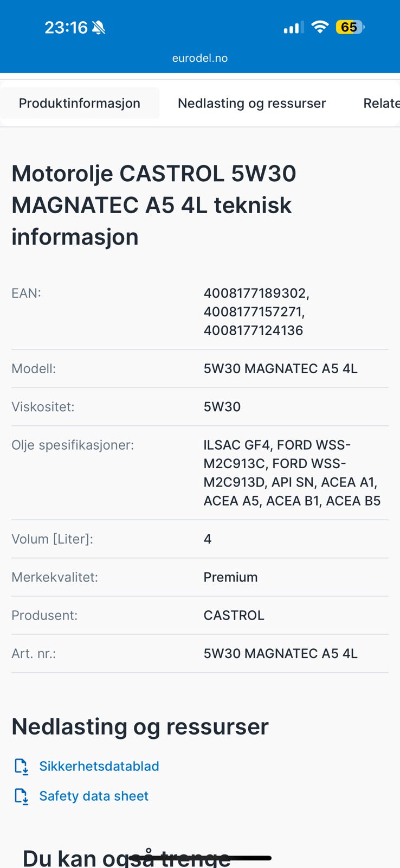
Task: Tap the silent mode bell icon
Action: tap(99, 28)
